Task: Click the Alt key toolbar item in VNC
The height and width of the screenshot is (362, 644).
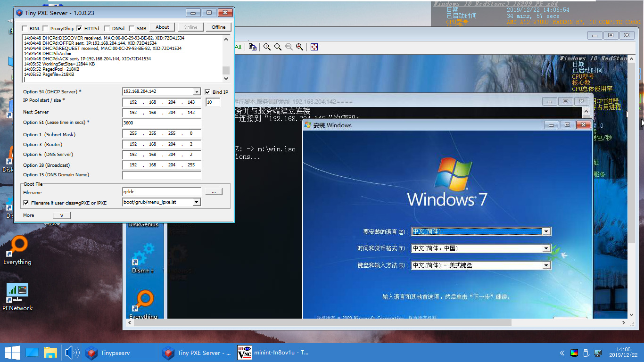Action: point(238,47)
